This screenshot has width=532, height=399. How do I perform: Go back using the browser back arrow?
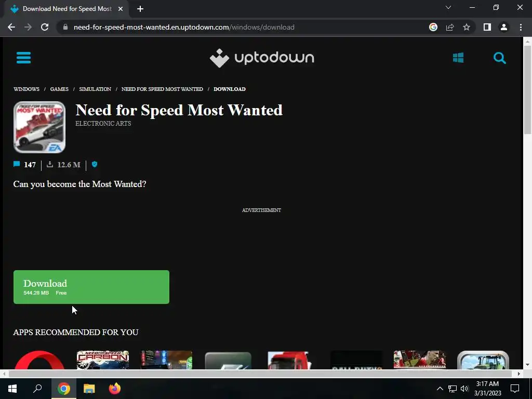click(x=11, y=27)
